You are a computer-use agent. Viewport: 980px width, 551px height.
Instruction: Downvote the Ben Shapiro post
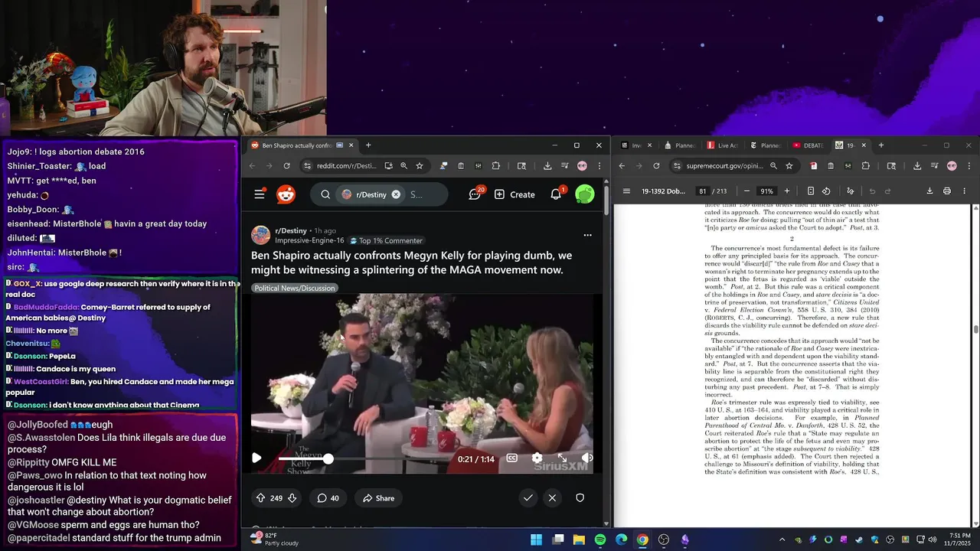[292, 498]
